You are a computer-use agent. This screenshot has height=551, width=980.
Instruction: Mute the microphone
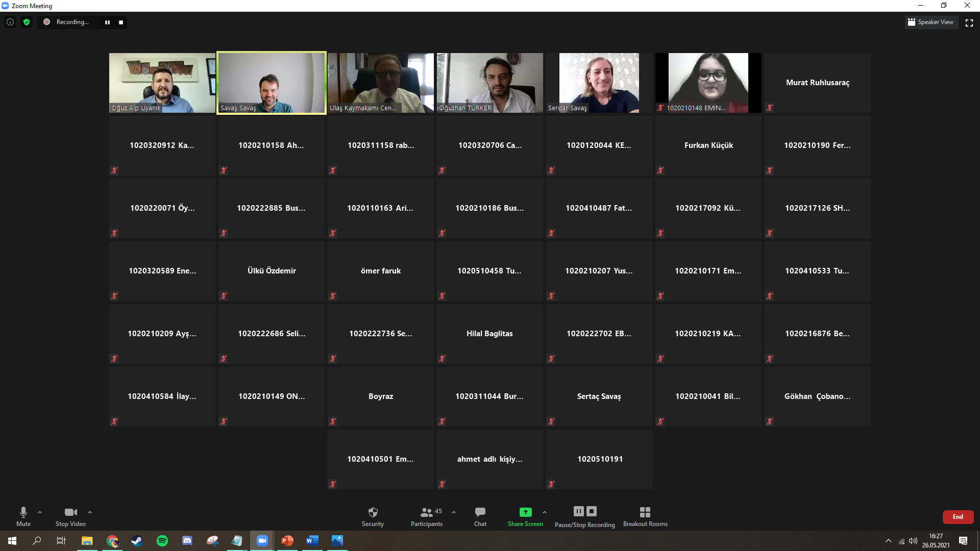23,516
